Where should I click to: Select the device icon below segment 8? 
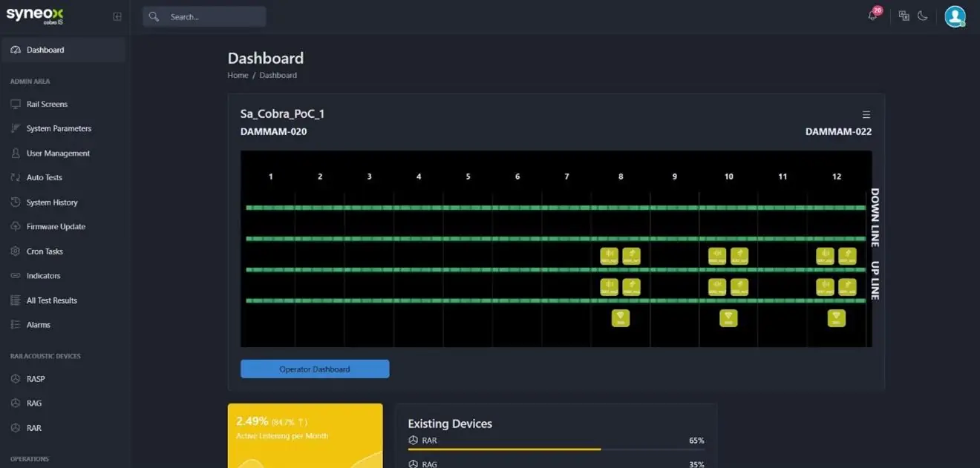tap(621, 318)
